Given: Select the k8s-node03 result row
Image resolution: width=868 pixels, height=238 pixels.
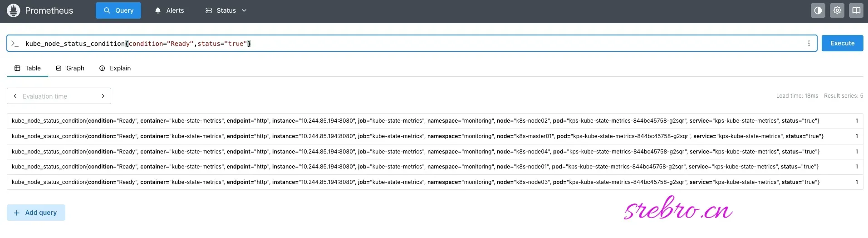Looking at the screenshot, I should pyautogui.click(x=435, y=182).
